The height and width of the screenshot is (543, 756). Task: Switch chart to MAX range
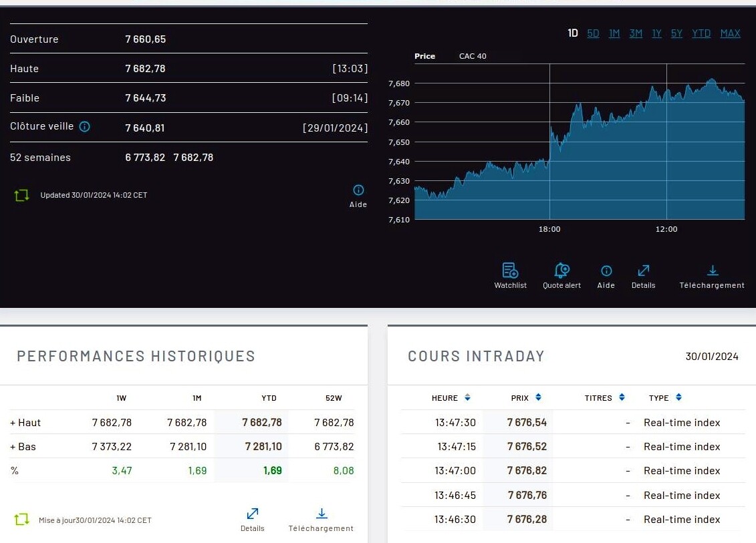(730, 33)
